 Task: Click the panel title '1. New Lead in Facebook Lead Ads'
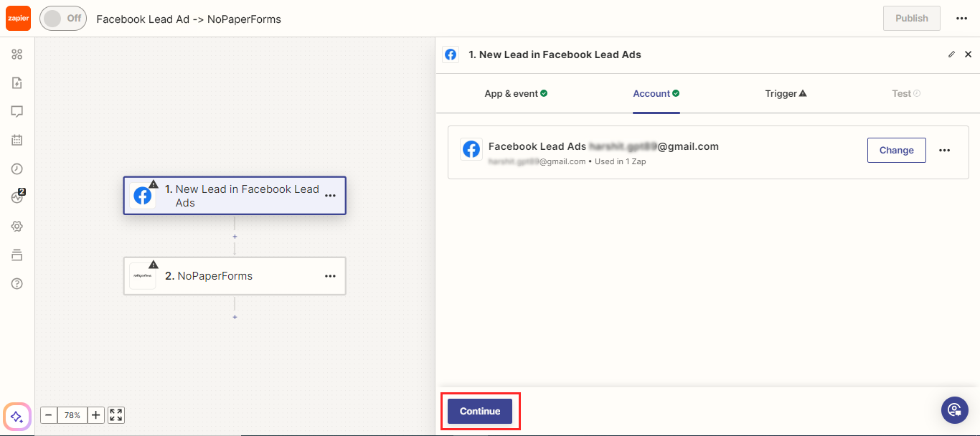[x=555, y=54]
